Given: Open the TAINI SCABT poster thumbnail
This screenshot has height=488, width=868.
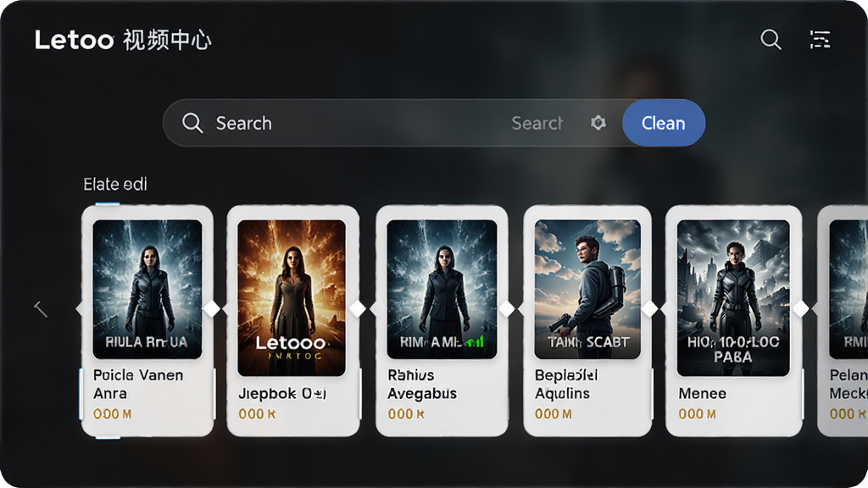Looking at the screenshot, I should (587, 290).
